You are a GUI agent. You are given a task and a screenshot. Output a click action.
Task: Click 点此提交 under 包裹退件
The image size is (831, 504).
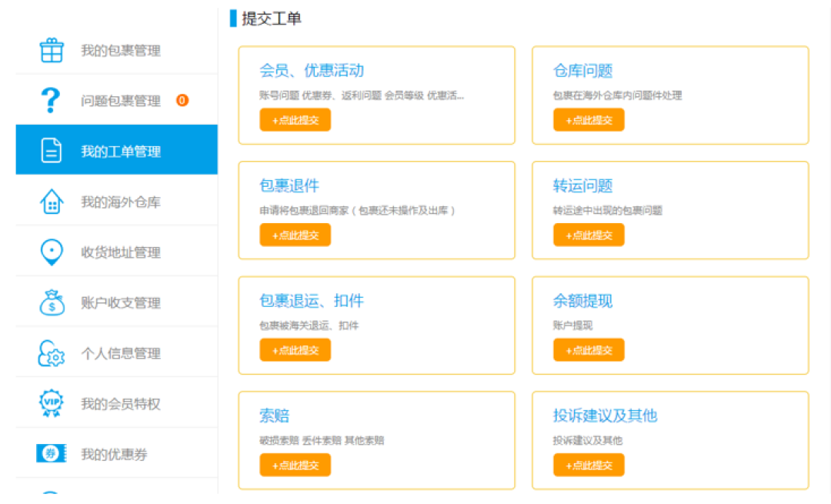coord(295,235)
